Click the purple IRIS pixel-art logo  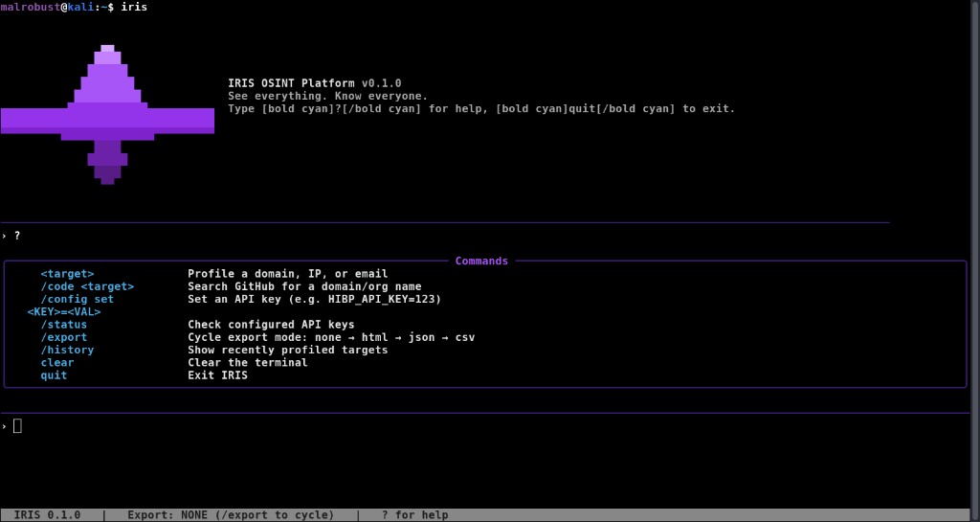pyautogui.click(x=107, y=115)
